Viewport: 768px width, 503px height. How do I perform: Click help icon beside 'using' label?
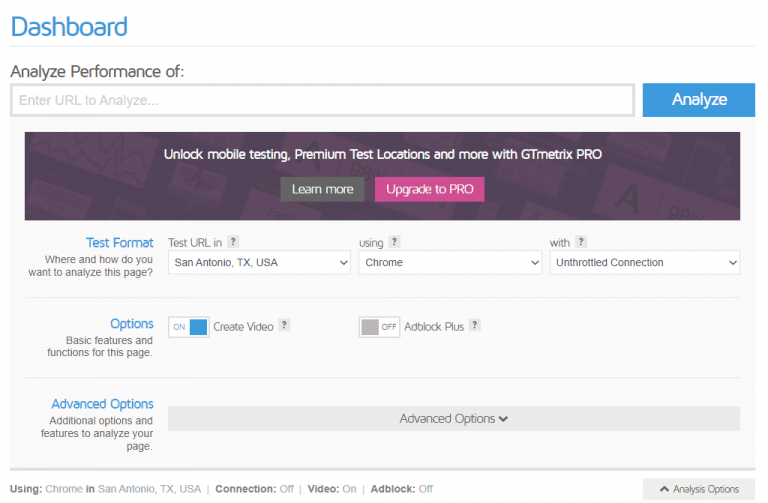(x=394, y=242)
